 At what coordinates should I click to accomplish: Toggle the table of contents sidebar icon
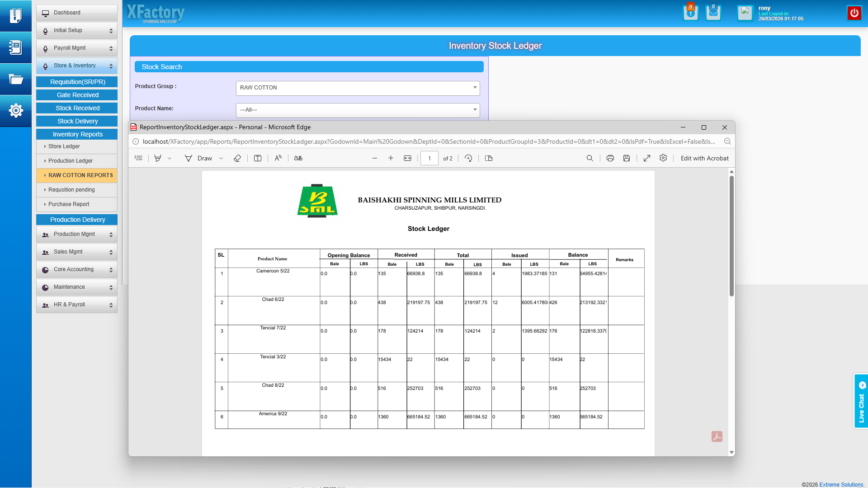pyautogui.click(x=138, y=158)
